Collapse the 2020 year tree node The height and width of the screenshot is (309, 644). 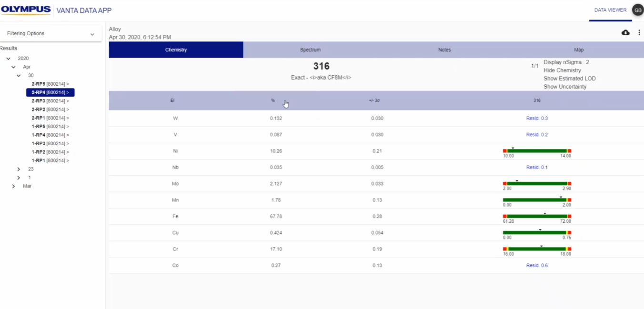pos(9,59)
